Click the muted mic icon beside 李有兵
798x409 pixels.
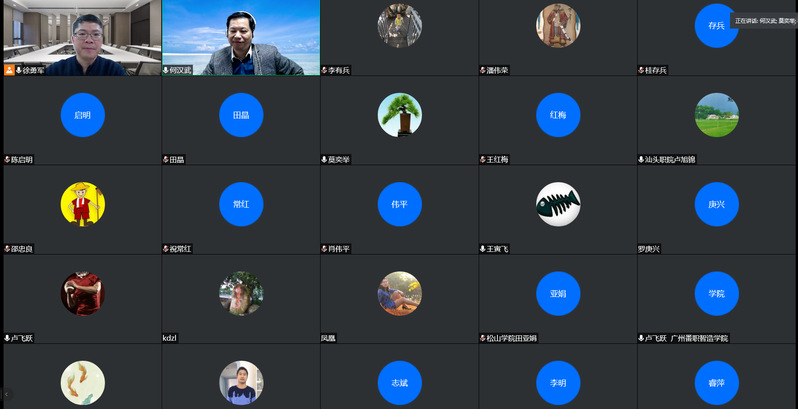pyautogui.click(x=325, y=70)
